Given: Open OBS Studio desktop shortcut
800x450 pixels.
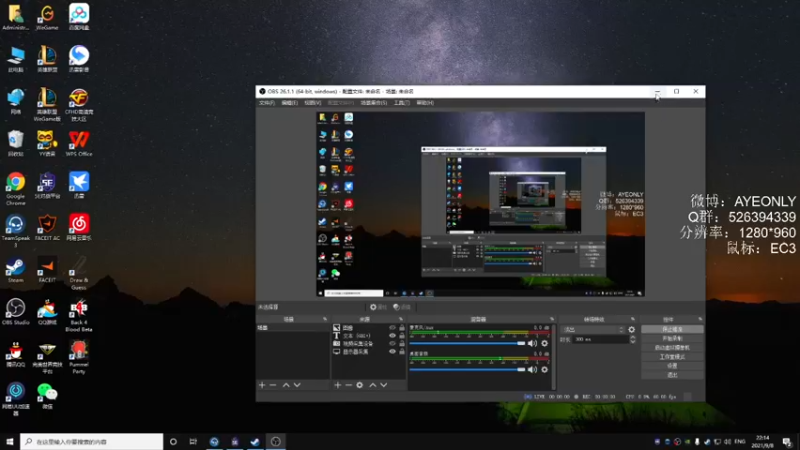Looking at the screenshot, I should pyautogui.click(x=15, y=311).
